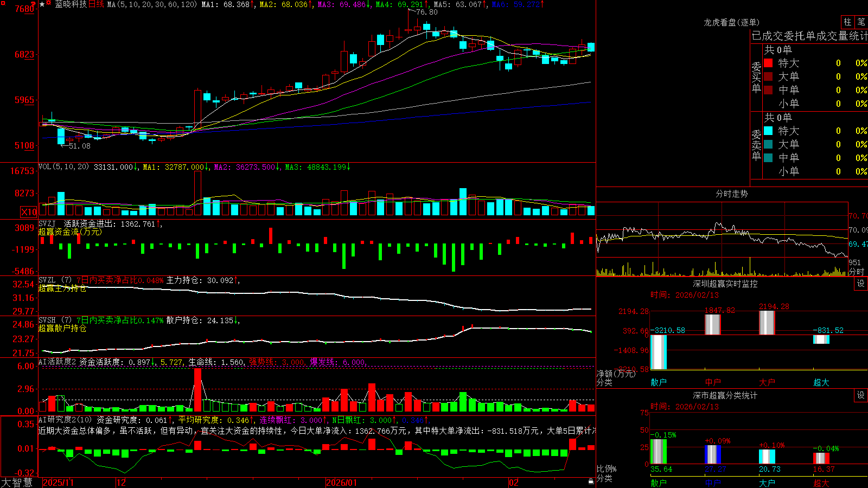The height and width of the screenshot is (488, 868).
Task: Click the MA(5,10,20,30,60,120) indicator parameters
Action: [x=152, y=4]
